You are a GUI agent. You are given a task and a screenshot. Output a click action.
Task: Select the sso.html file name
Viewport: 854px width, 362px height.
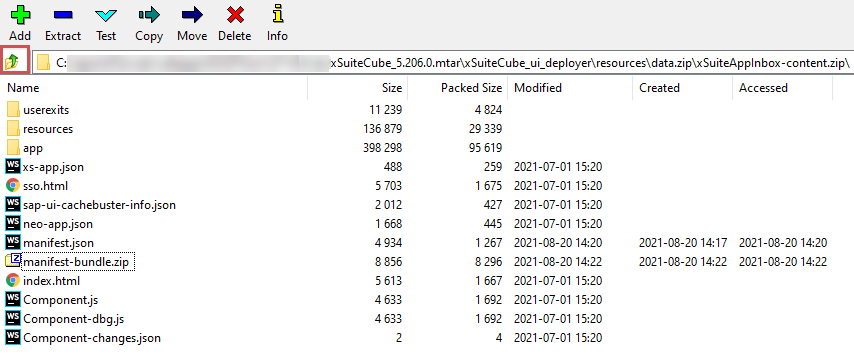(x=46, y=186)
